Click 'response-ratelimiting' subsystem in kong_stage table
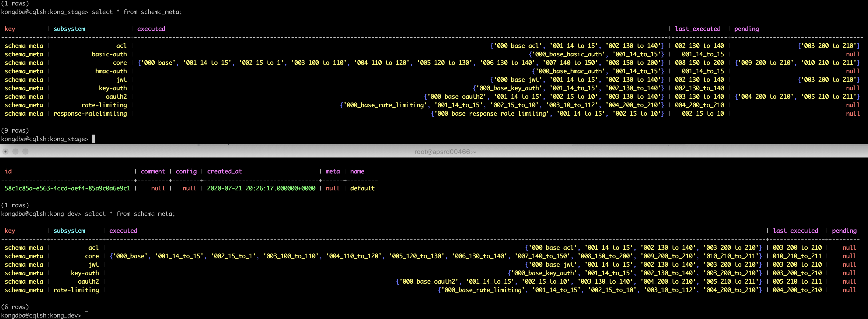Image resolution: width=868 pixels, height=319 pixels. (x=90, y=114)
